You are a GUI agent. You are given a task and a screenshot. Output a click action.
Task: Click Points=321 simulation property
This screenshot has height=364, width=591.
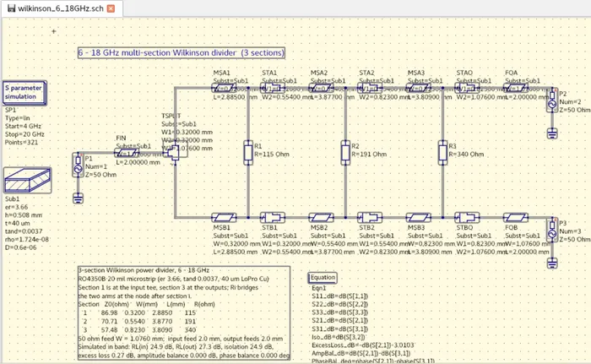click(x=21, y=142)
